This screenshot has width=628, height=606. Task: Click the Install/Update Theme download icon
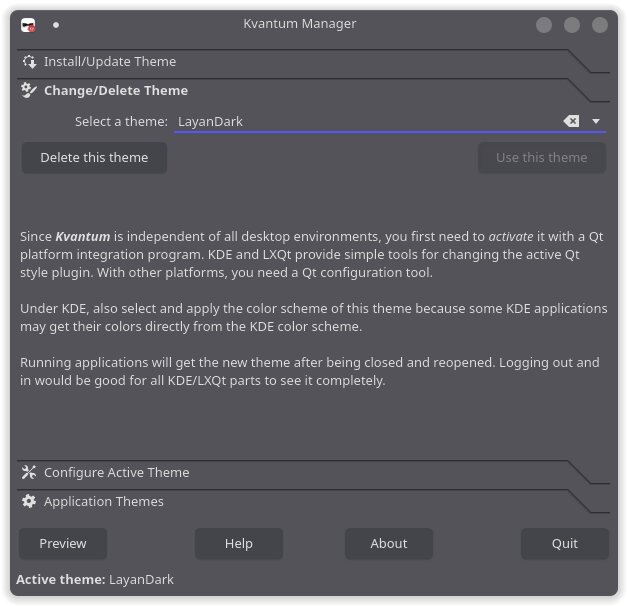tap(29, 62)
